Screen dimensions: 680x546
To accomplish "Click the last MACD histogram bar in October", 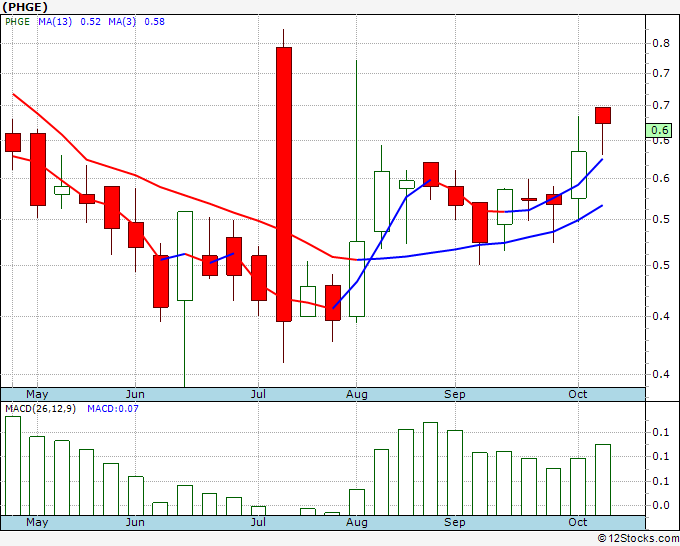I will (603, 480).
